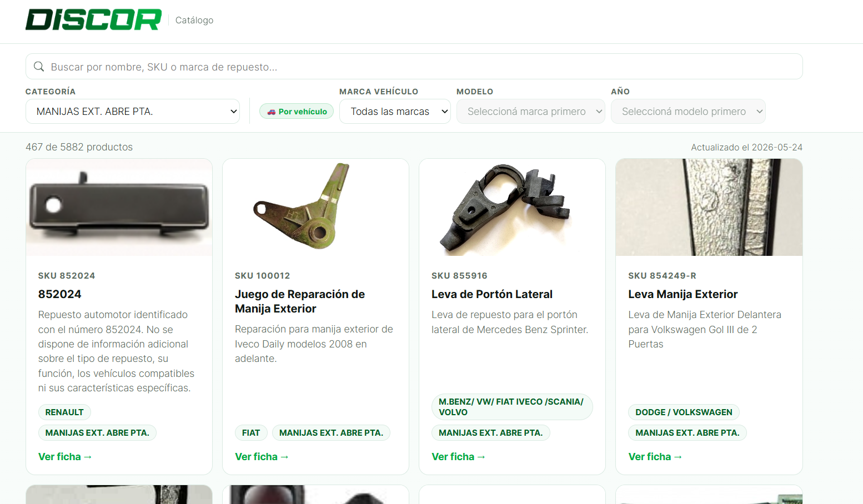Open thumbnail of SKU 852024 handle
The height and width of the screenshot is (504, 863).
coord(119,207)
